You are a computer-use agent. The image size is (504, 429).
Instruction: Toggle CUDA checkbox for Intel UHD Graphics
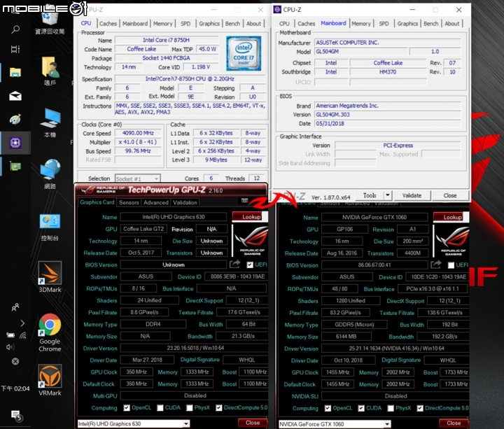pos(160,408)
